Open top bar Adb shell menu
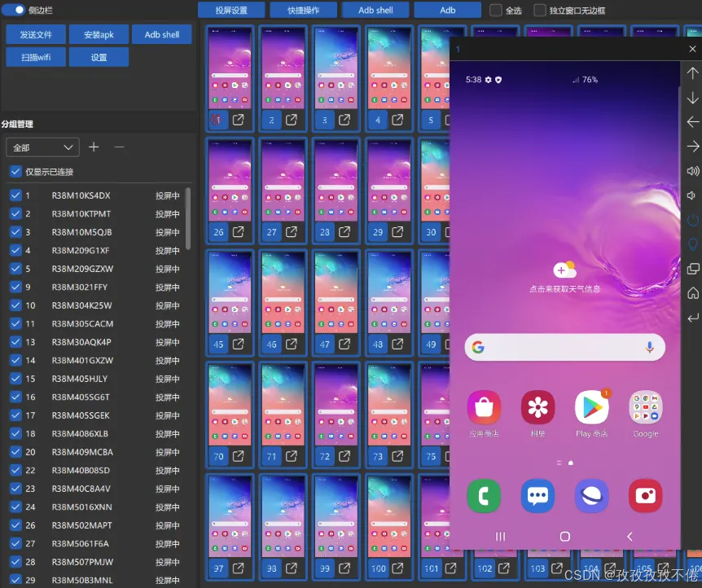The height and width of the screenshot is (588, 702). [375, 10]
